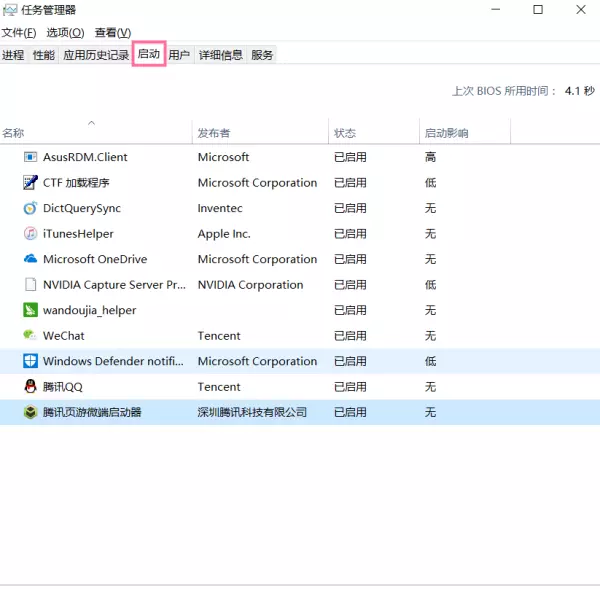Select the 腾讯页游微端启动器 entry name
The width and height of the screenshot is (600, 589).
[92, 412]
